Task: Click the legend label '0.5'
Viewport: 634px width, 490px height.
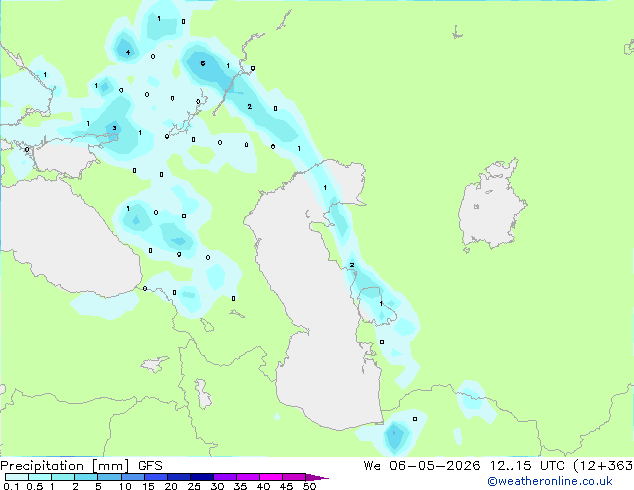Action: (35, 486)
